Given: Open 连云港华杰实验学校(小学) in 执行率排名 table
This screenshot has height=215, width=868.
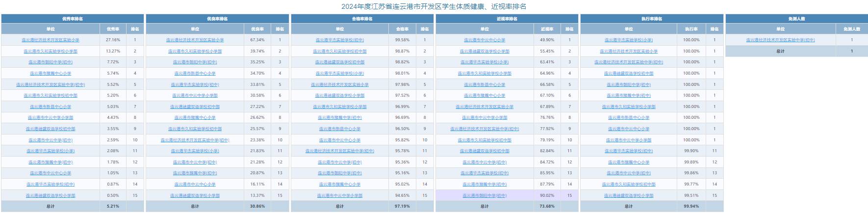Looking at the screenshot, I should [629, 40].
